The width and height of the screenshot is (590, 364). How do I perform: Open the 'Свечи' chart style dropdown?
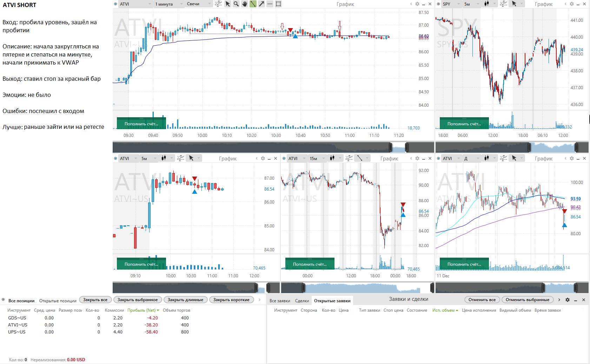198,4
